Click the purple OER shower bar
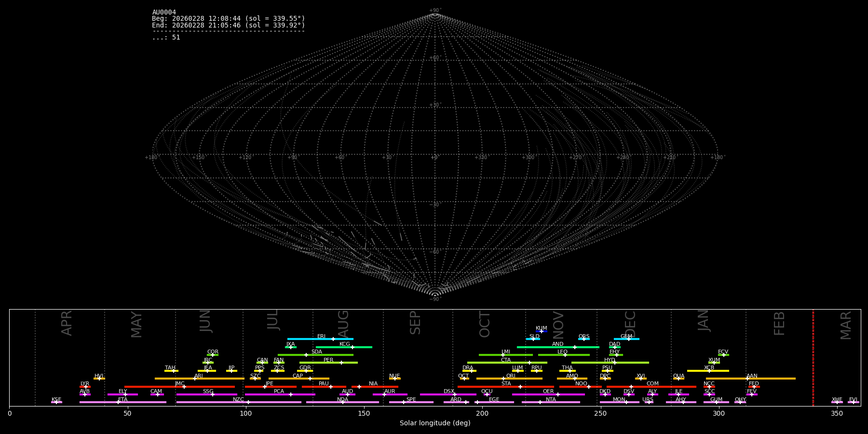 click(548, 394)
